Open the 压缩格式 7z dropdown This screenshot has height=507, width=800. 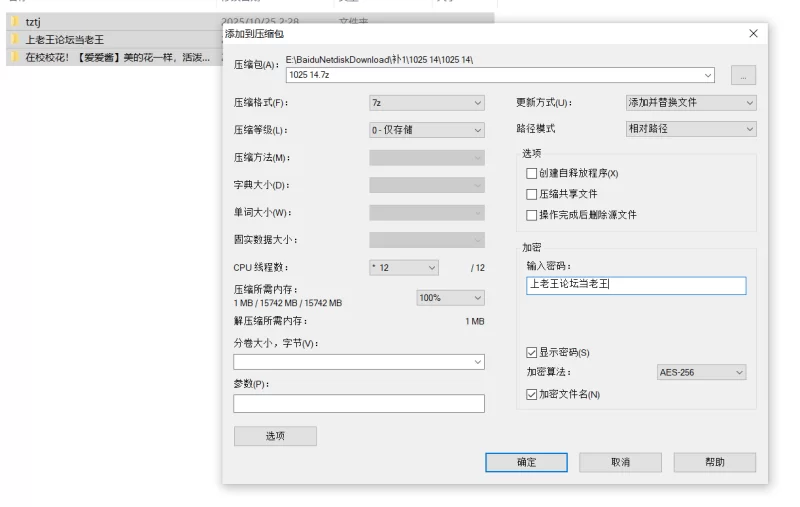pos(427,102)
